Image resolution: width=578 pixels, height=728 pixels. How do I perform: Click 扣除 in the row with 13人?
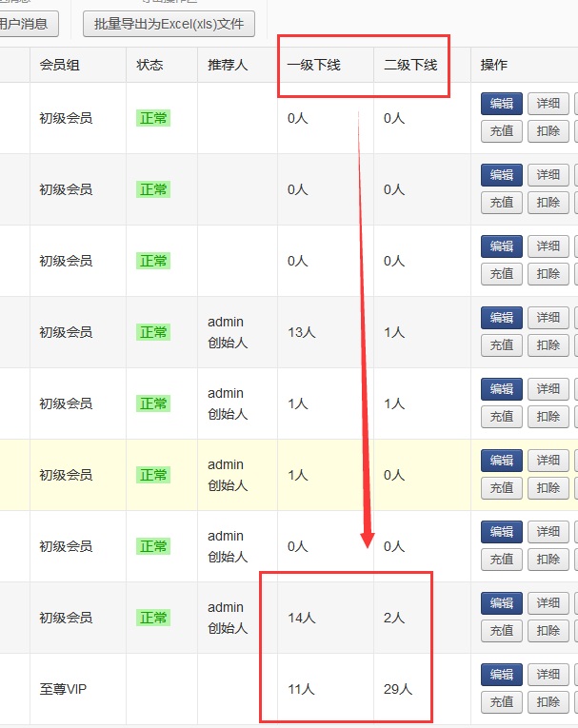(x=548, y=345)
